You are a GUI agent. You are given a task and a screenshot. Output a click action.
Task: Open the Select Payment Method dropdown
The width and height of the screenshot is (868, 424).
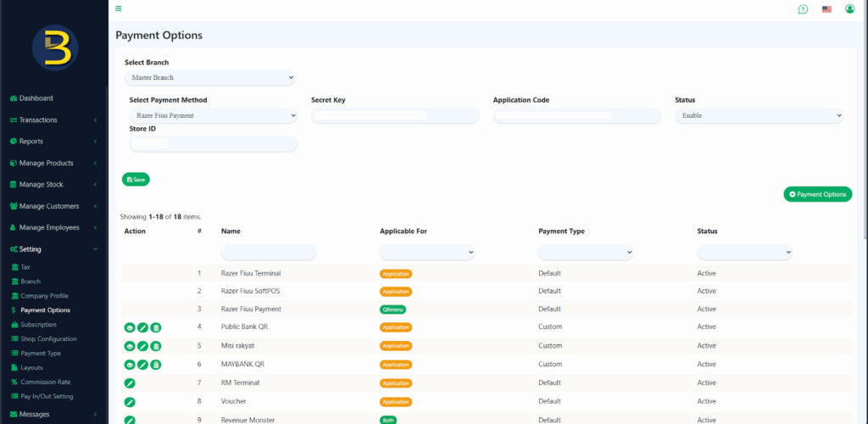pyautogui.click(x=213, y=115)
